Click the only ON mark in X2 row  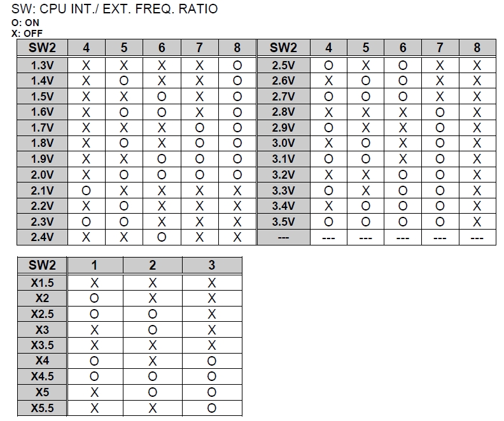click(94, 298)
